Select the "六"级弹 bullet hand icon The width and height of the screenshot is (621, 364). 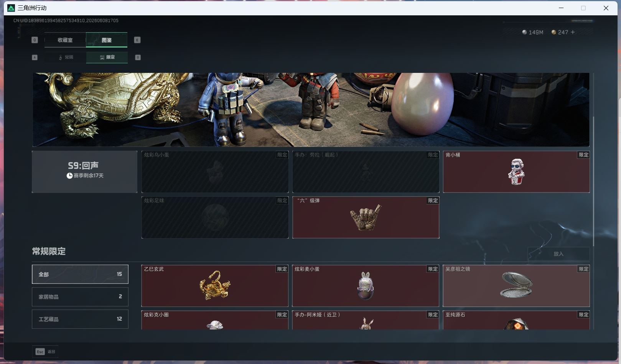click(366, 217)
